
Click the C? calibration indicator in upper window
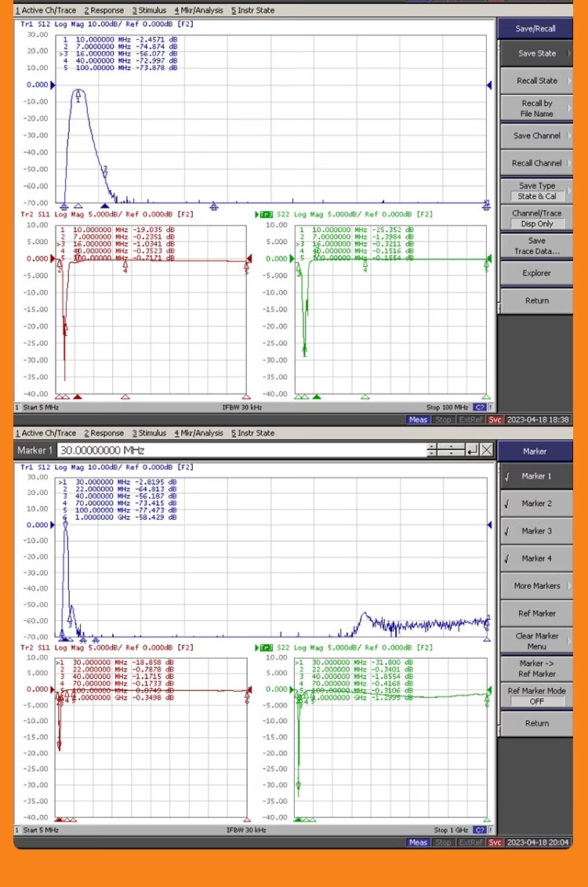click(480, 408)
